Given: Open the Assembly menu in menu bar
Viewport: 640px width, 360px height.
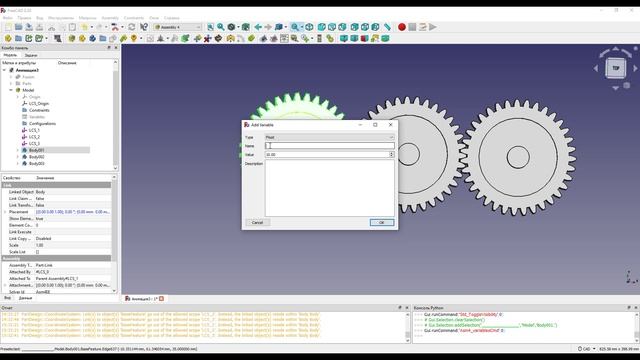Looking at the screenshot, I should pyautogui.click(x=110, y=18).
